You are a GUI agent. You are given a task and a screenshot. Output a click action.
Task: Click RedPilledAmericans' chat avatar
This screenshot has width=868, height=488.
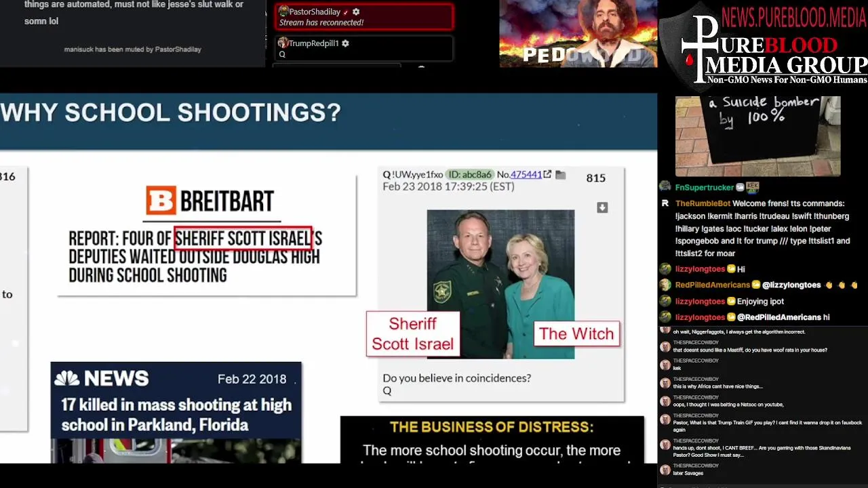click(x=665, y=285)
